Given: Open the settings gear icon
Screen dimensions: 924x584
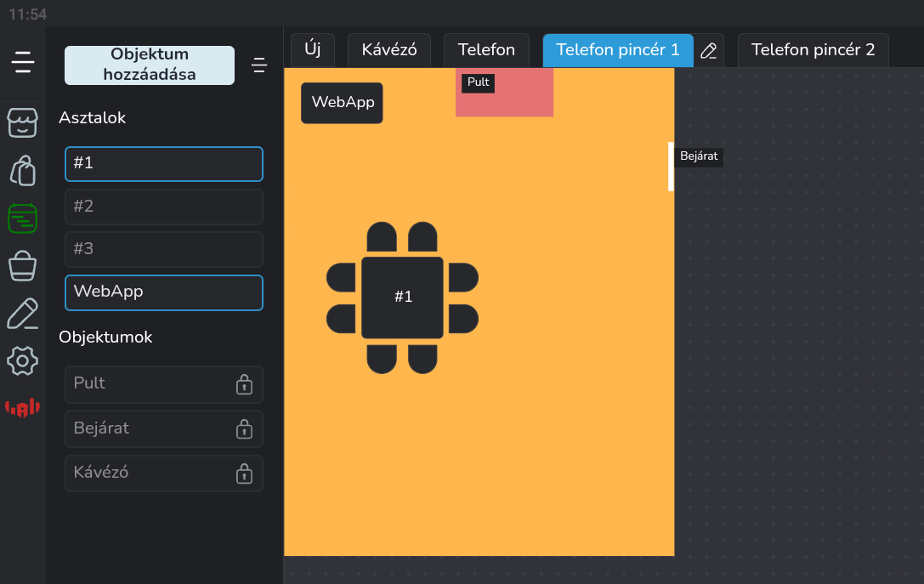Looking at the screenshot, I should [x=23, y=361].
